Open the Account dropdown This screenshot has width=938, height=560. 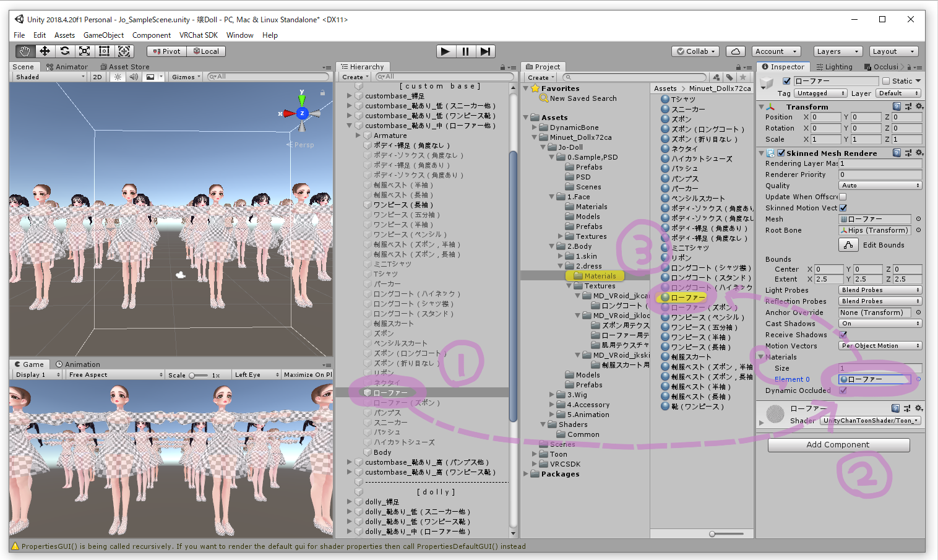777,51
